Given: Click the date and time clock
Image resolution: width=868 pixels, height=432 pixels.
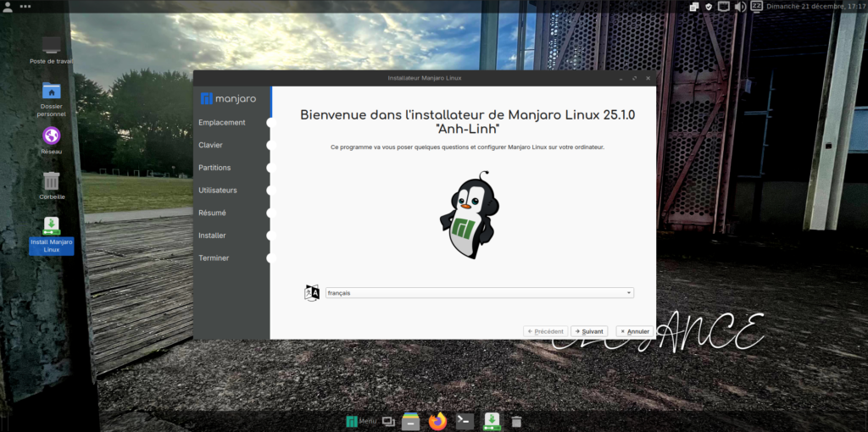Looking at the screenshot, I should (816, 7).
